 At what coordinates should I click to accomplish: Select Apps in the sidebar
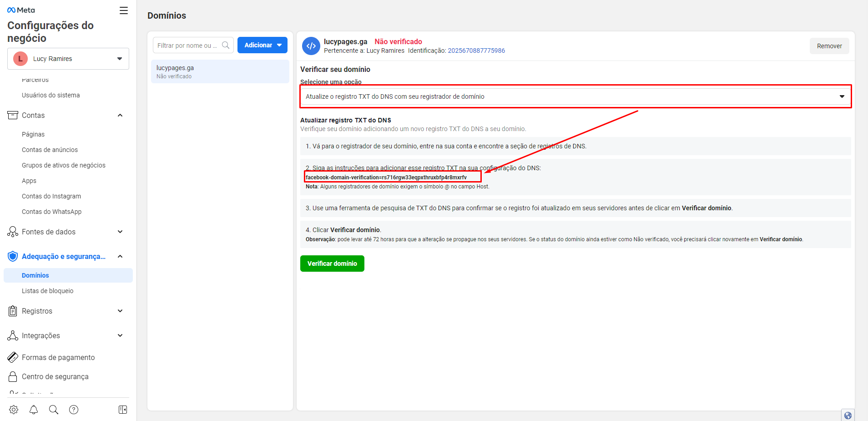coord(29,181)
